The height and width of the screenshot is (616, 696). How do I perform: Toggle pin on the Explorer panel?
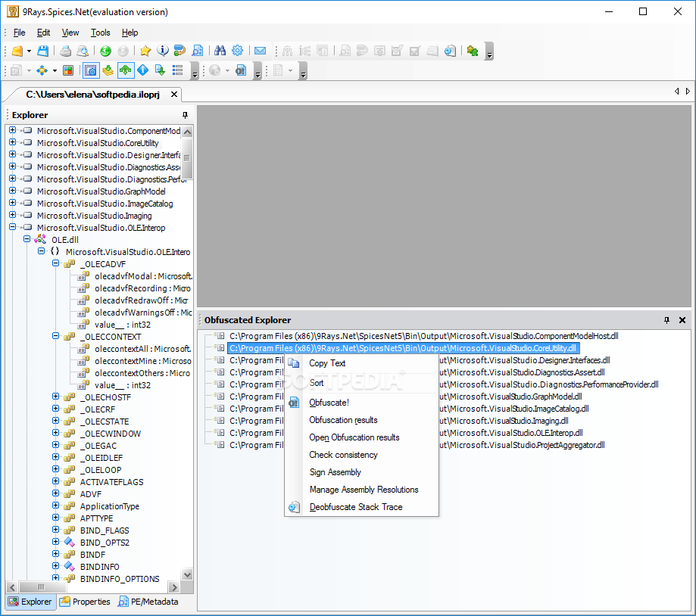(x=185, y=115)
